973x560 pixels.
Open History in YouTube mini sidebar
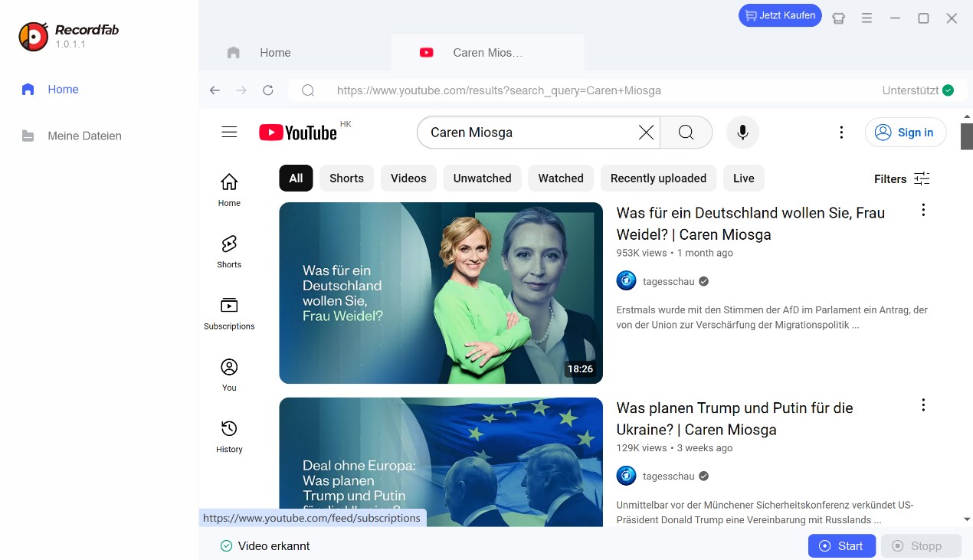click(x=229, y=436)
